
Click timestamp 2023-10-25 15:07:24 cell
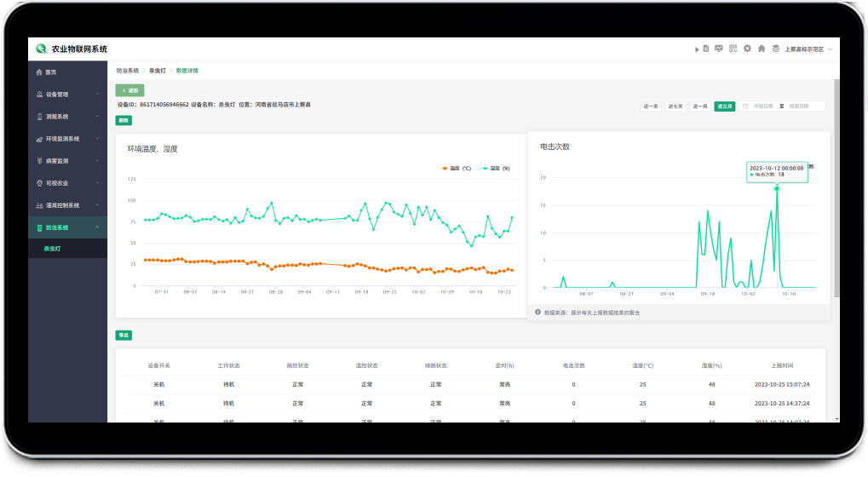click(x=782, y=385)
